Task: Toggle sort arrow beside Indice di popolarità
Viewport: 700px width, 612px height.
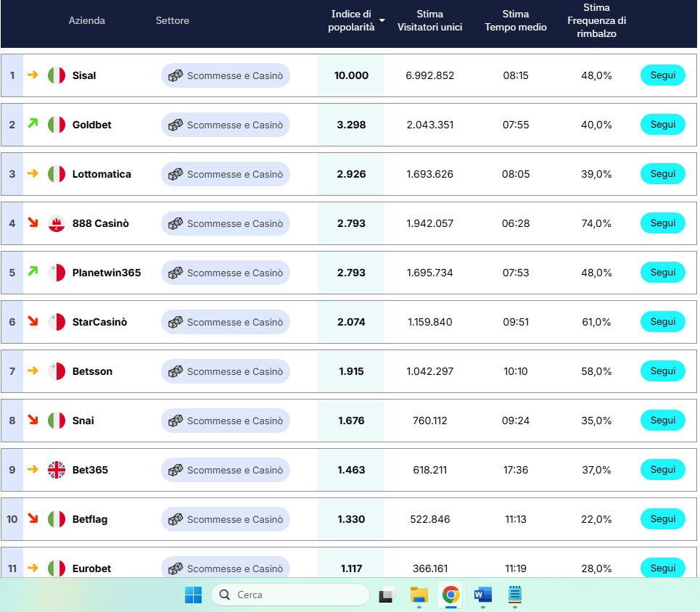Action: (x=382, y=20)
